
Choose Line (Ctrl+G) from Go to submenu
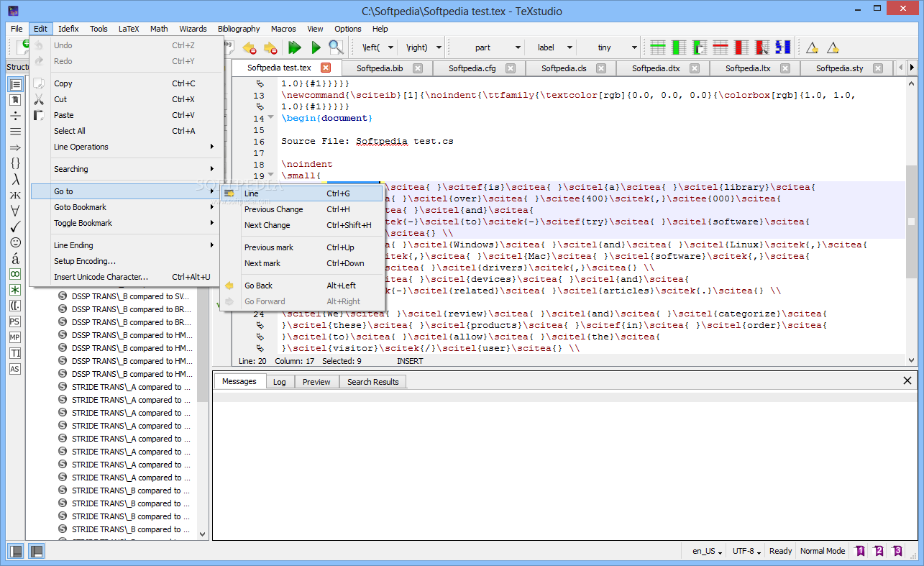coord(301,193)
